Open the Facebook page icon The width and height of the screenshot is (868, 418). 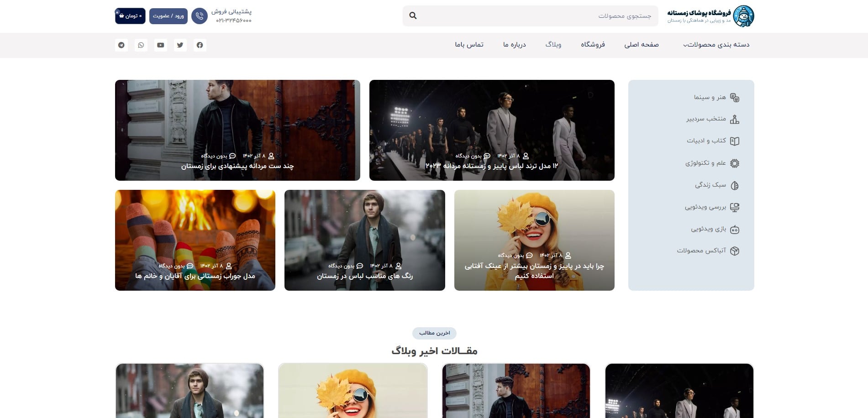200,45
